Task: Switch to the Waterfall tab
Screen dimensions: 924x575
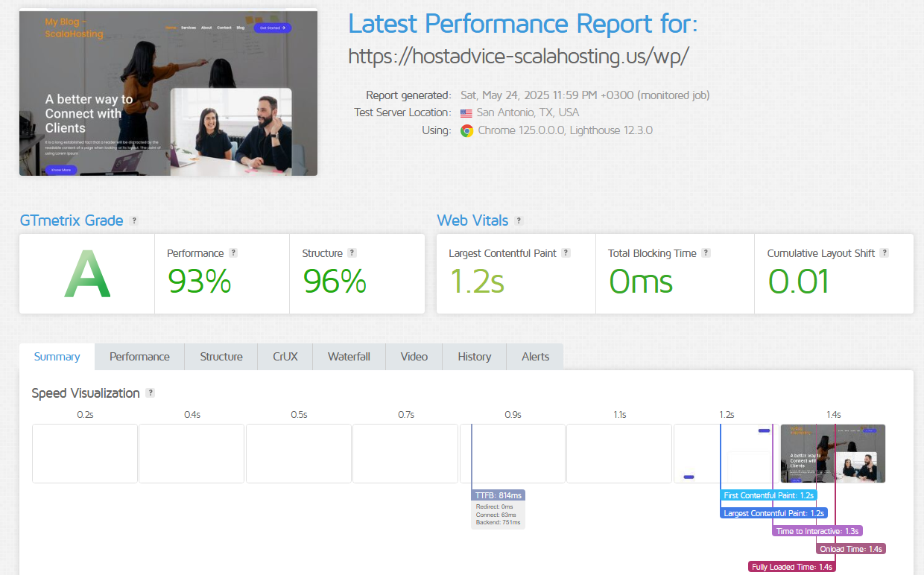Action: (x=349, y=357)
